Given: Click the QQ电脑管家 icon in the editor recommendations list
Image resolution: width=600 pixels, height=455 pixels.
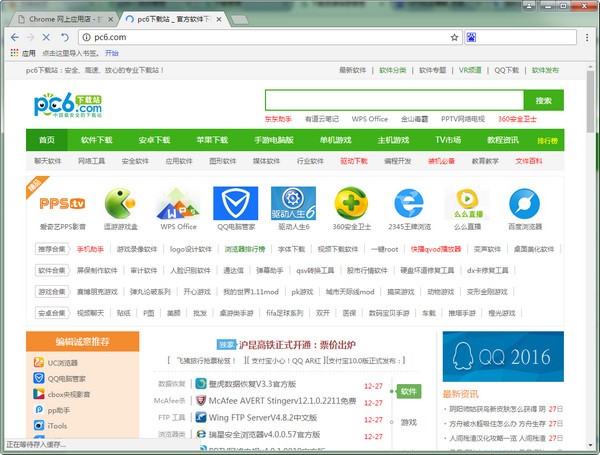Looking at the screenshot, I should click(x=39, y=378).
